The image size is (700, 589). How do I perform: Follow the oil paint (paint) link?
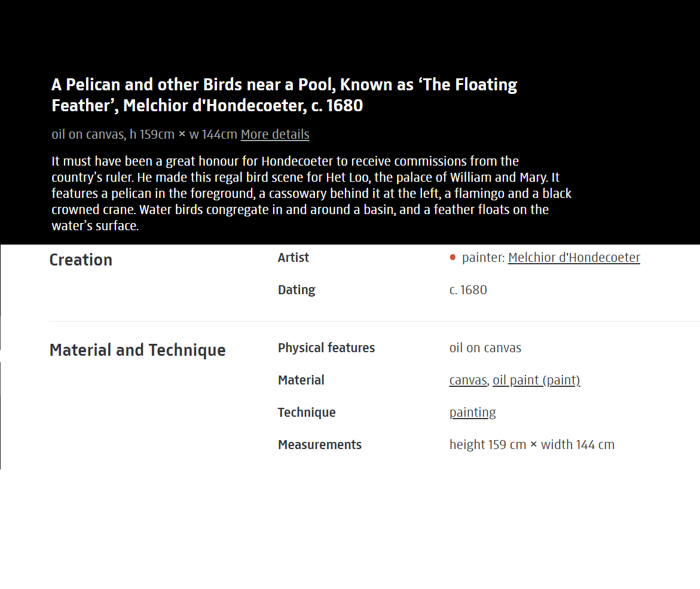(x=536, y=380)
